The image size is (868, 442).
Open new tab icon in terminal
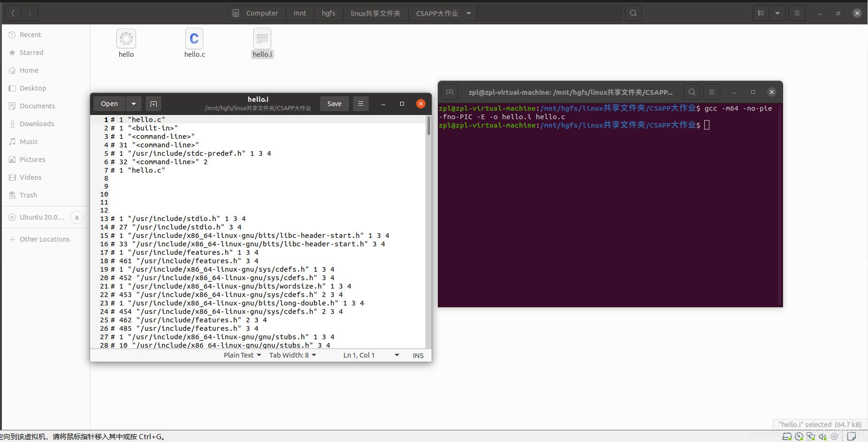449,92
